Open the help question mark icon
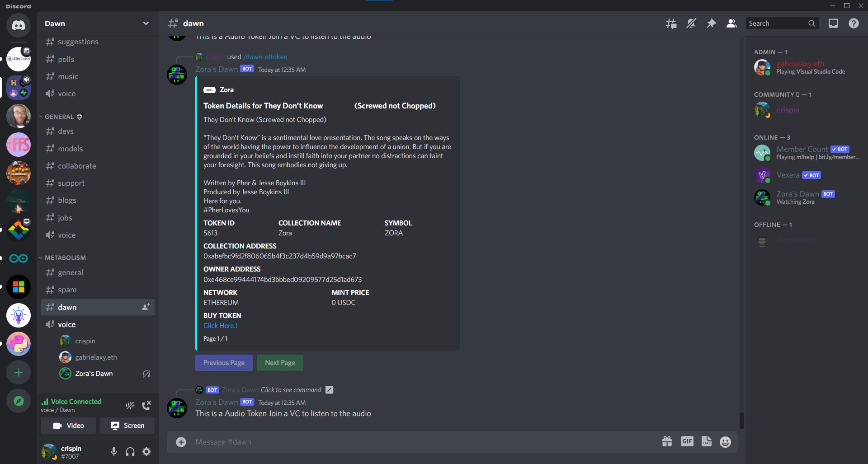The image size is (868, 464). point(854,23)
